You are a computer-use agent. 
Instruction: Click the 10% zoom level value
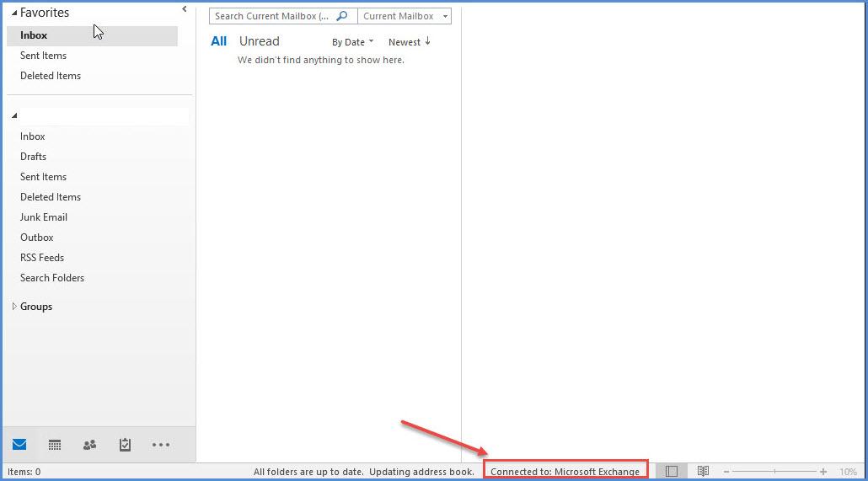coord(848,472)
